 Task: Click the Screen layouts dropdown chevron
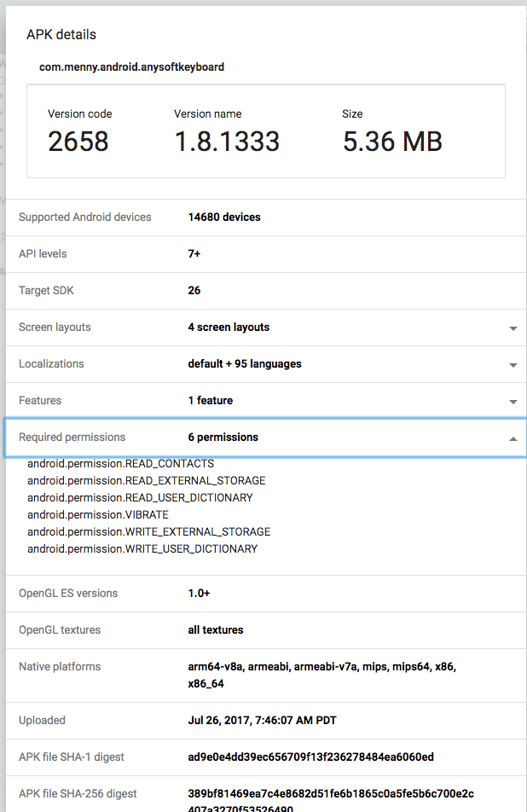[513, 328]
